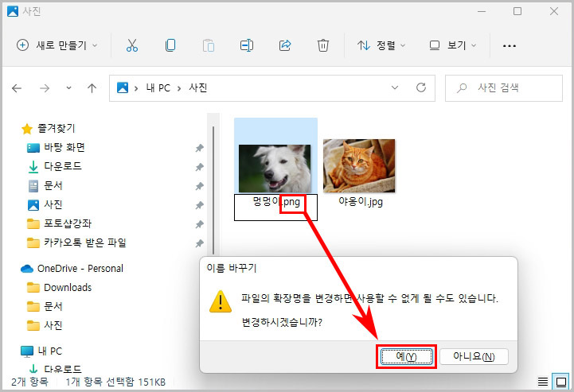This screenshot has width=574, height=392.
Task: Click chevron after 내 PC in breadcrumb
Action: point(179,88)
